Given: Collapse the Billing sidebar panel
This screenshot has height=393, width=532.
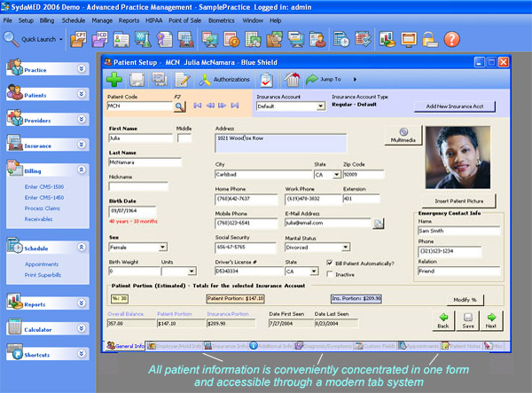Looking at the screenshot, I should click(82, 170).
